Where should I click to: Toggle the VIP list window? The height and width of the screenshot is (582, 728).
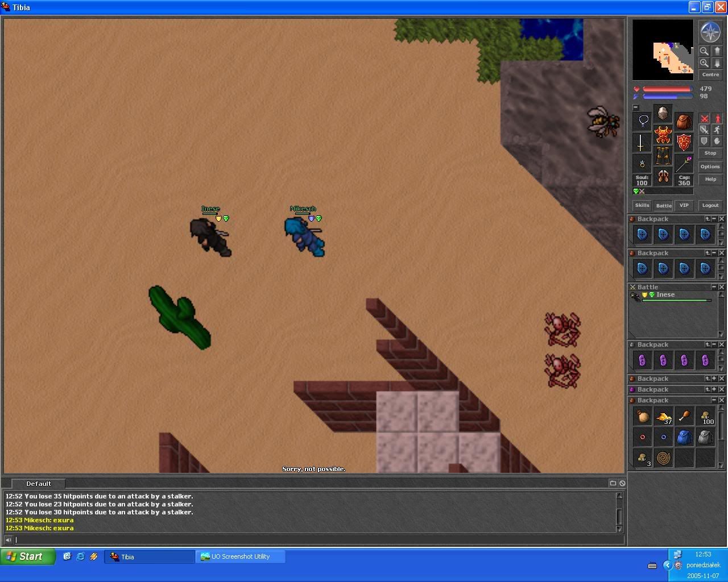pos(684,205)
